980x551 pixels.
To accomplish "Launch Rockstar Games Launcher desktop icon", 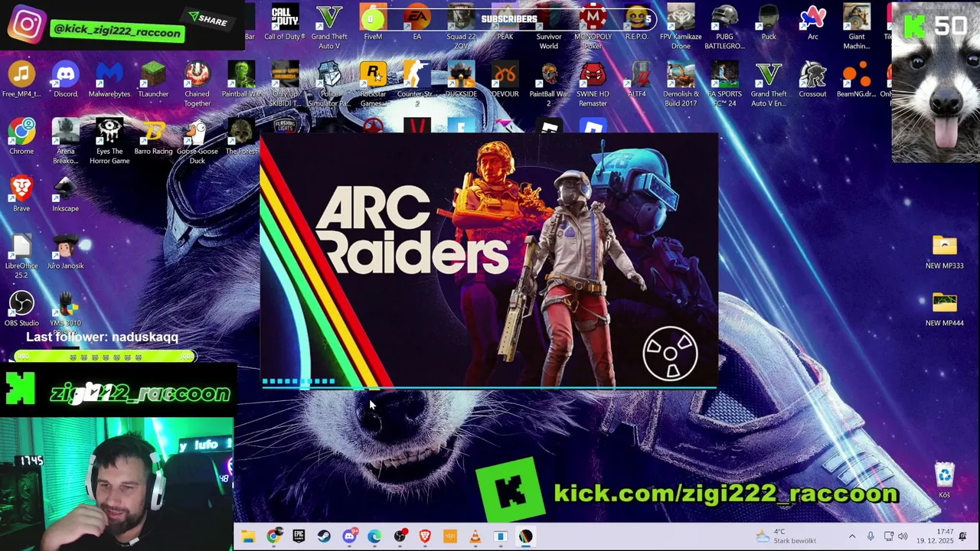I will point(373,85).
